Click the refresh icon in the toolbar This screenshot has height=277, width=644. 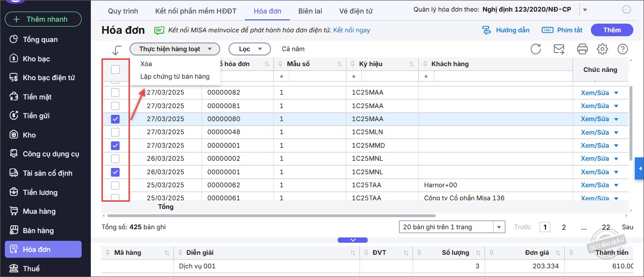click(x=535, y=49)
